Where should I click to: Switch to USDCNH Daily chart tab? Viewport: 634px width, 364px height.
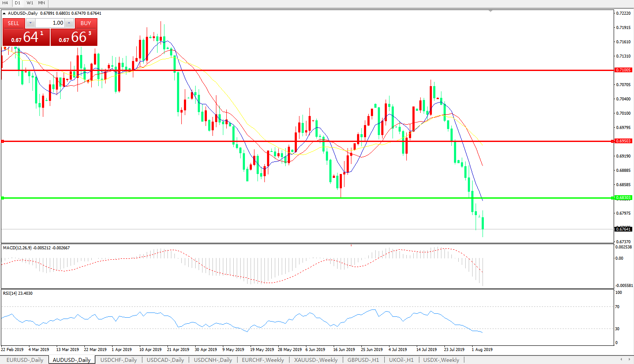click(x=212, y=360)
